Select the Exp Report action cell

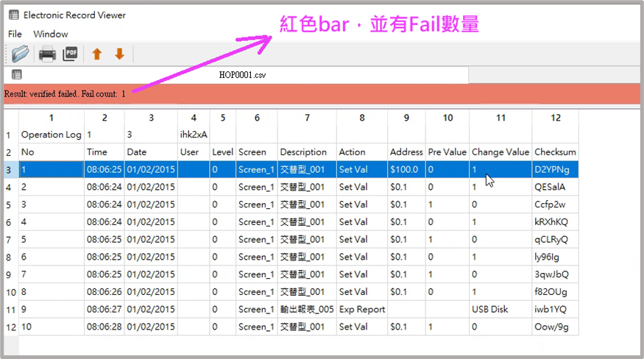click(x=361, y=309)
